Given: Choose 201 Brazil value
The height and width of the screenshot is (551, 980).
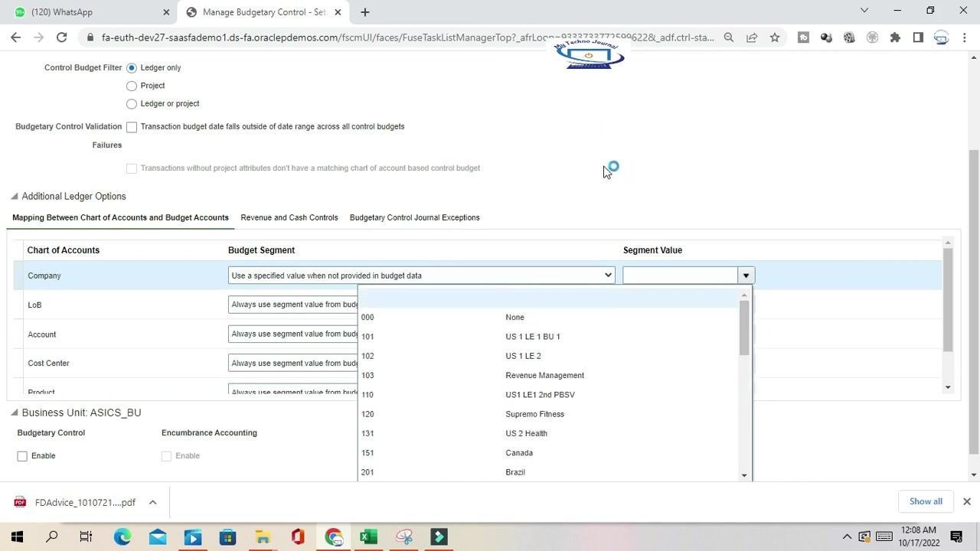Looking at the screenshot, I should pos(548,472).
